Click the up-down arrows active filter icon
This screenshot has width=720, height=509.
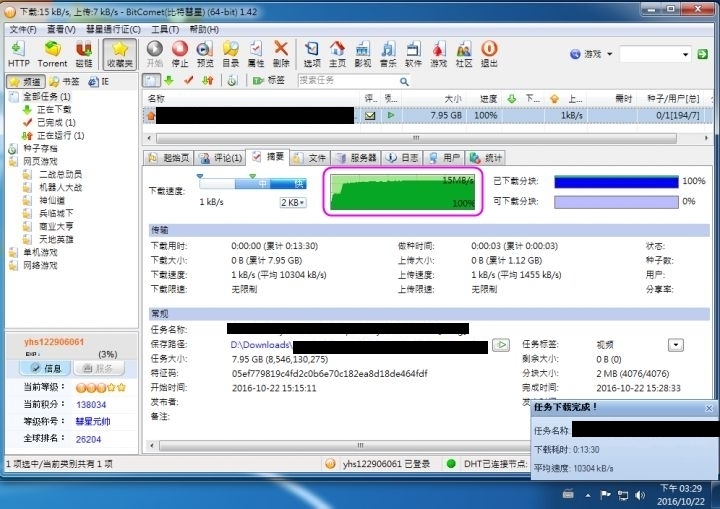click(208, 81)
